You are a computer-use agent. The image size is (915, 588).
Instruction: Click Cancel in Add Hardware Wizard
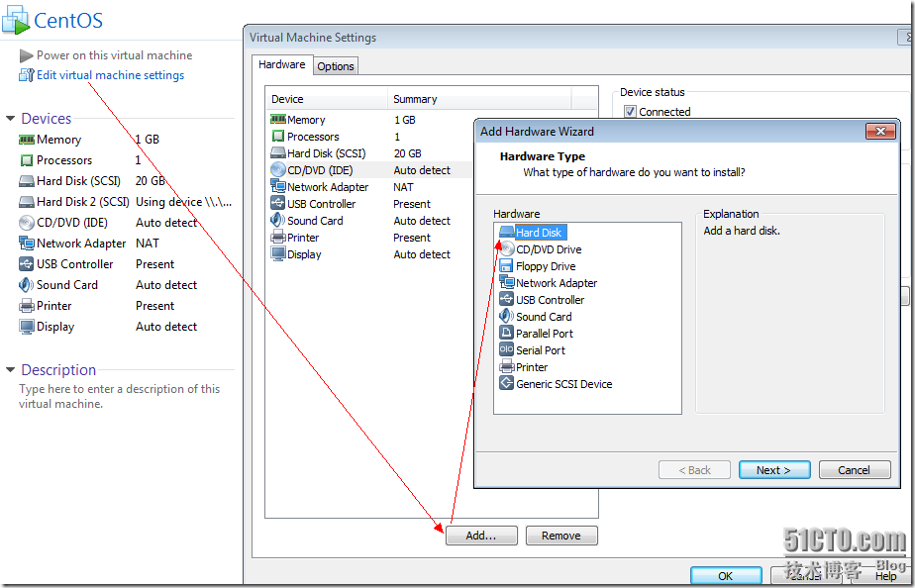[x=855, y=470]
